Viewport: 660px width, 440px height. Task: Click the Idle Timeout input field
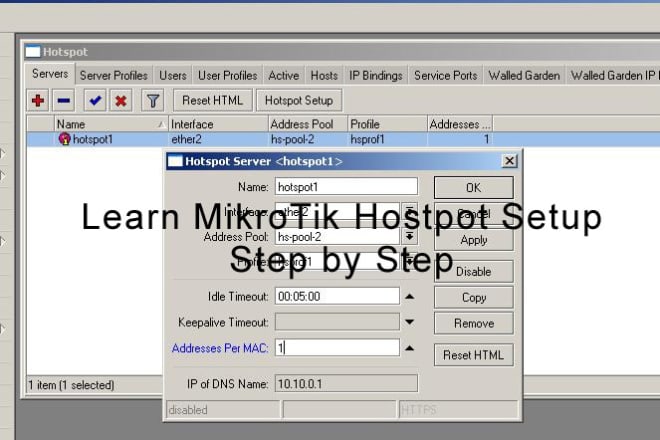pos(338,296)
